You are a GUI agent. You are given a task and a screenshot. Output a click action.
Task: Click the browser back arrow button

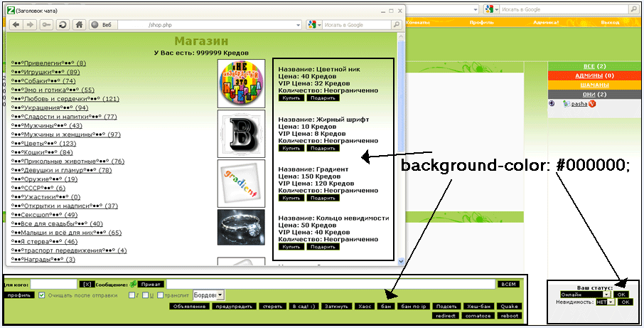(x=15, y=24)
